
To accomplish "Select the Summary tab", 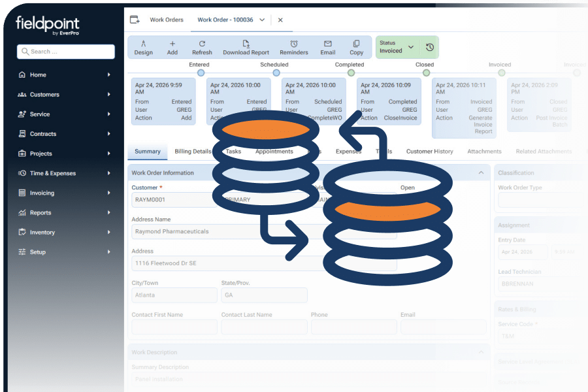I will 148,151.
